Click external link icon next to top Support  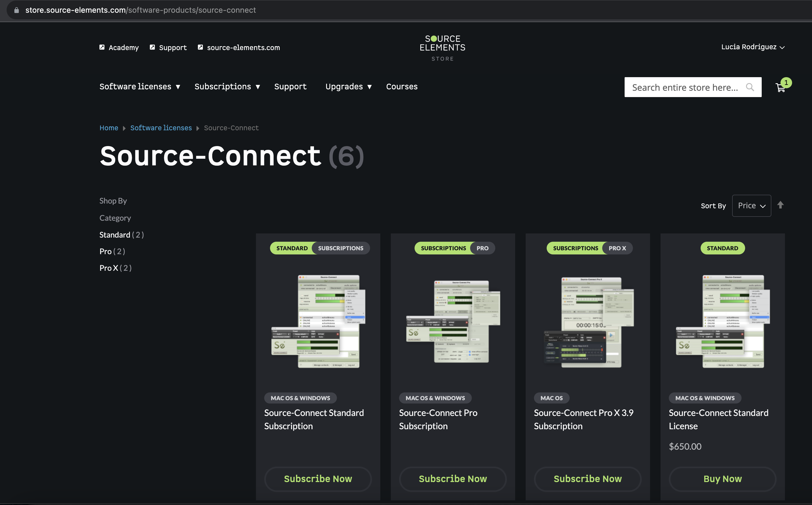[152, 47]
